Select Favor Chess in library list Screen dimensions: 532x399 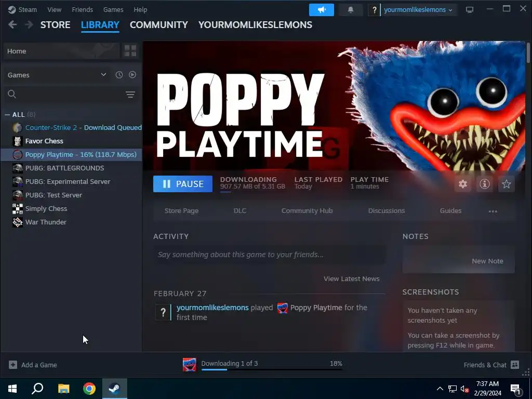point(71,141)
